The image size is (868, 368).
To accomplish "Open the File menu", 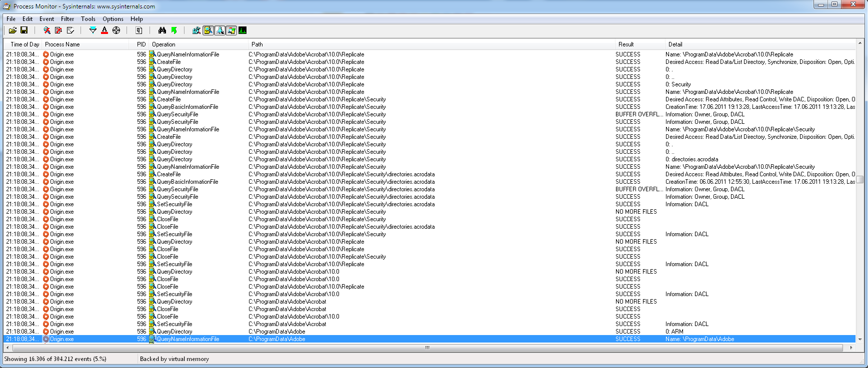I will click(x=11, y=19).
